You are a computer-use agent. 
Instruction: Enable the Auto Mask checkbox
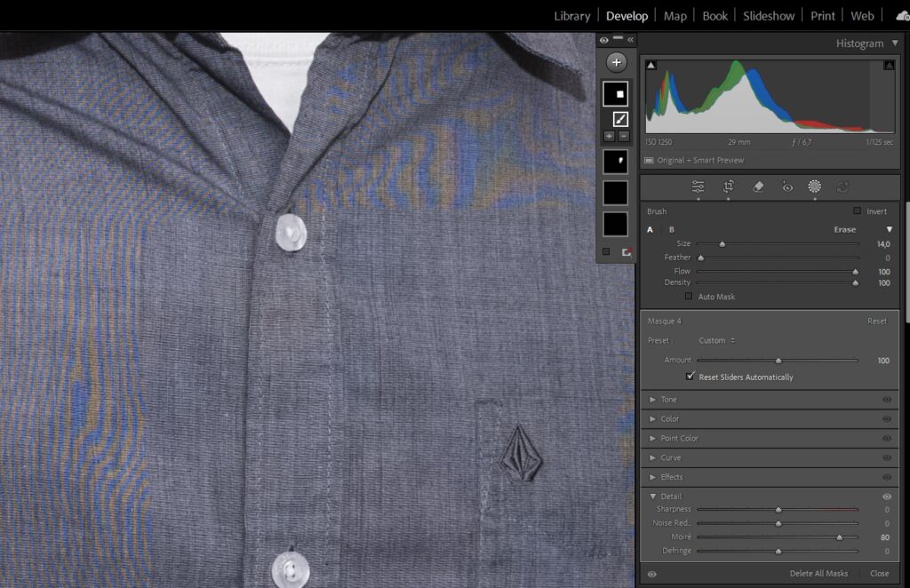(x=689, y=297)
